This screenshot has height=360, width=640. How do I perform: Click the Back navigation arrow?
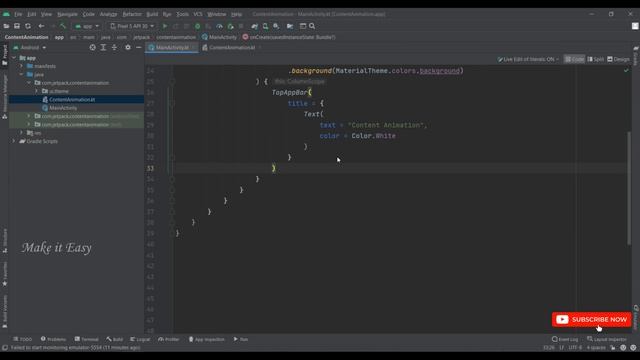click(x=41, y=26)
